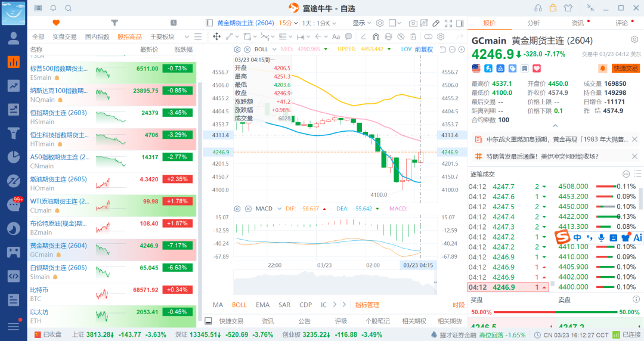Open the skin theme shirt icon
Screen dimensions: 644x341
(x=568, y=8)
